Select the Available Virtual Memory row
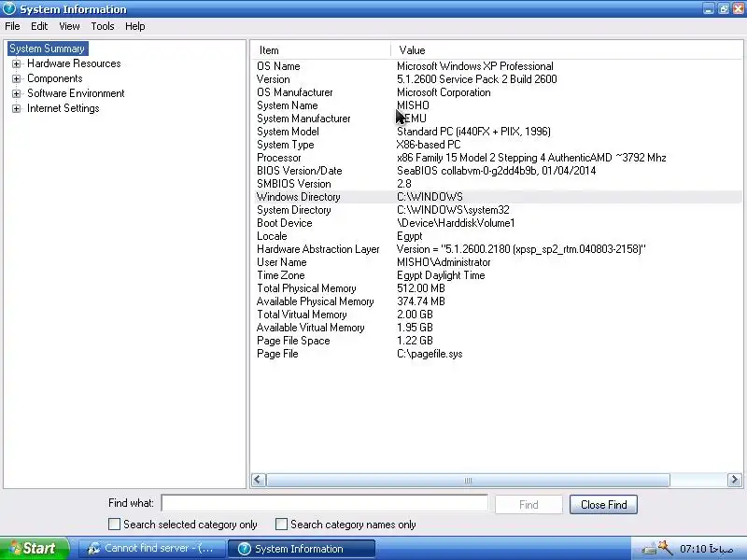The image size is (747, 560). (x=498, y=328)
